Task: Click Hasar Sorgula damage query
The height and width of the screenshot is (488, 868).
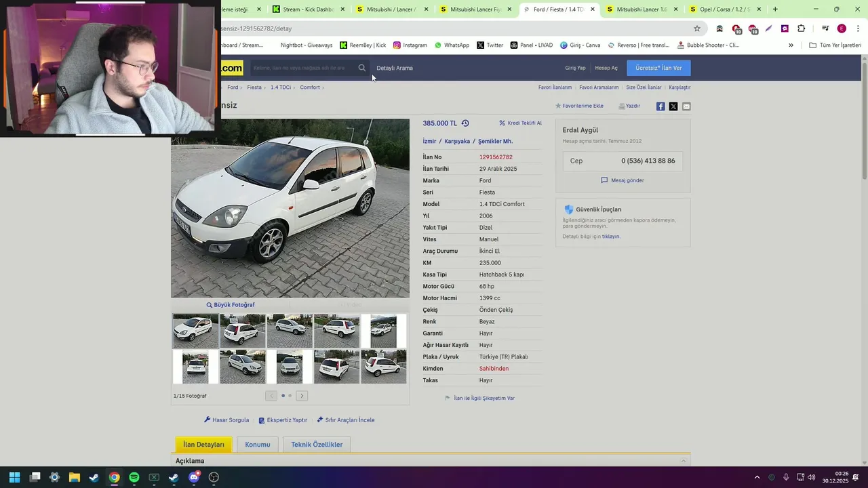Action: click(x=226, y=420)
